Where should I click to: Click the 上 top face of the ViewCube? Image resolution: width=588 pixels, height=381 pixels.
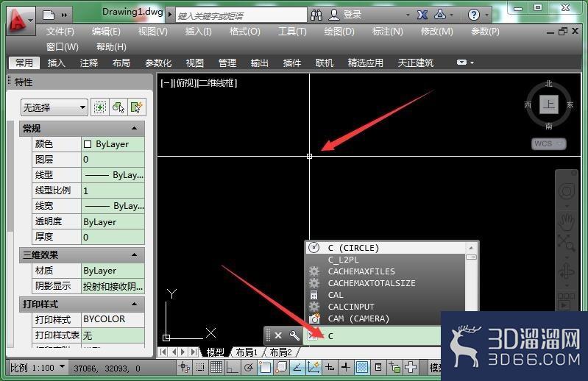coord(549,104)
